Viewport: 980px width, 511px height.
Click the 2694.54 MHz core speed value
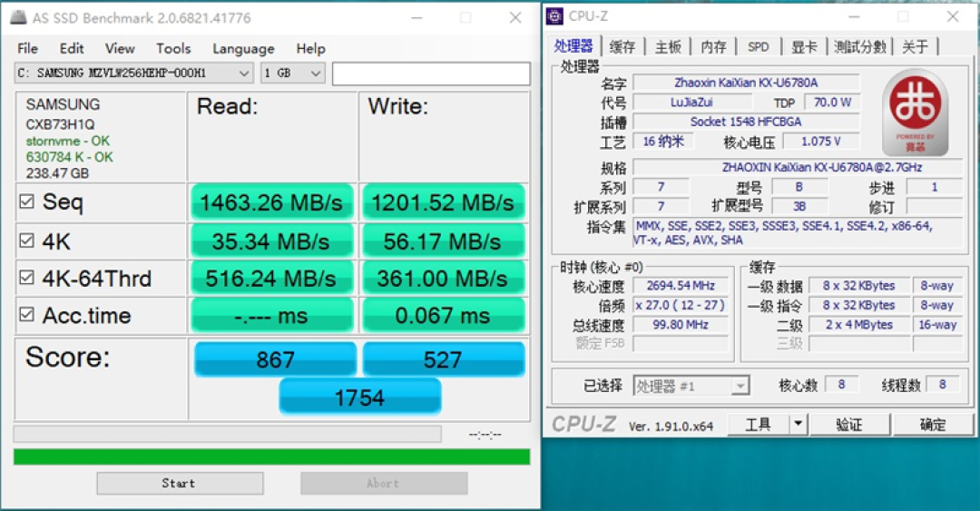coord(681,285)
